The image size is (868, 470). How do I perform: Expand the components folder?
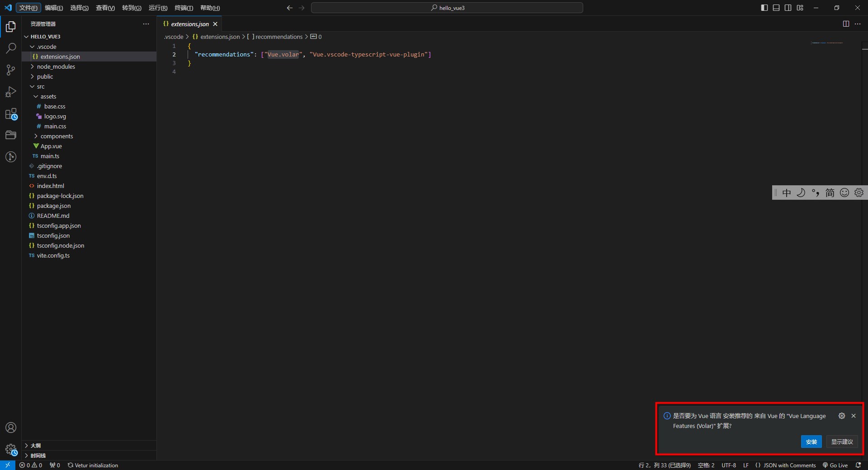point(57,136)
